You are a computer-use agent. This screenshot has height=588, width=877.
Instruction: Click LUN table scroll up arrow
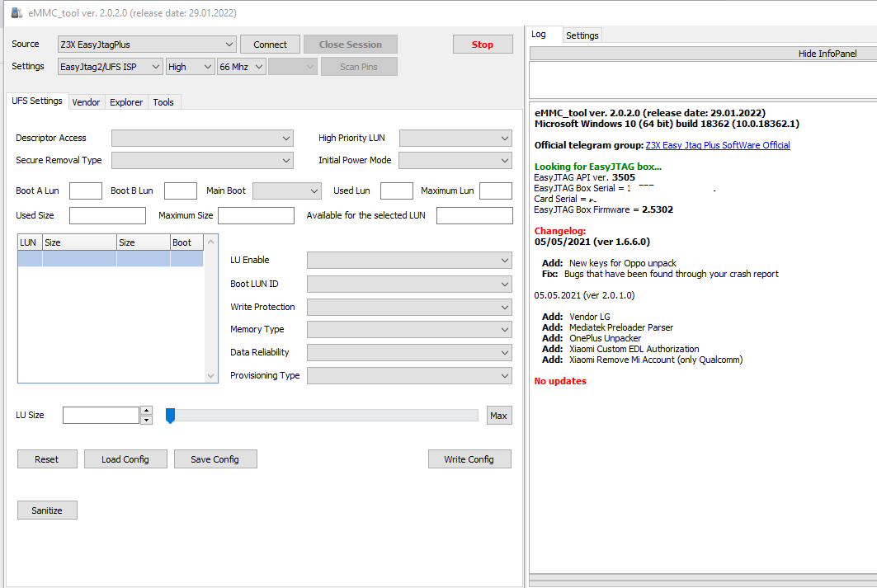(211, 242)
